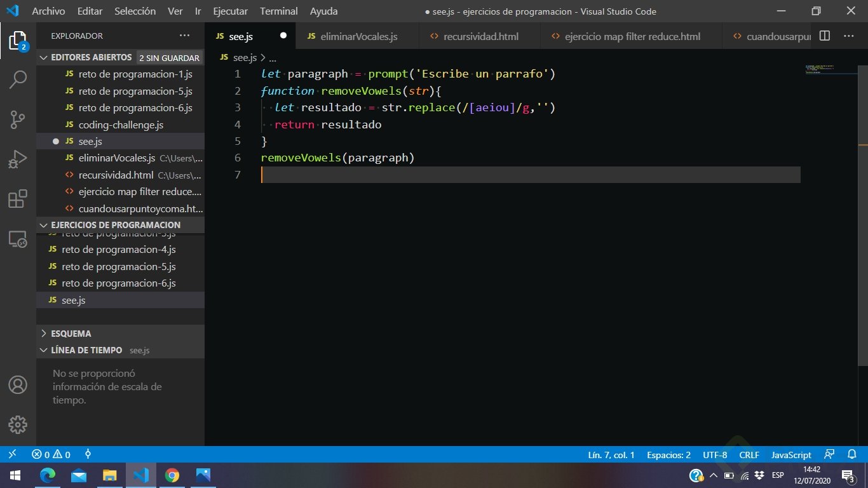Open the Extensions view icon
Screen dimensions: 868x488
[x=18, y=199]
